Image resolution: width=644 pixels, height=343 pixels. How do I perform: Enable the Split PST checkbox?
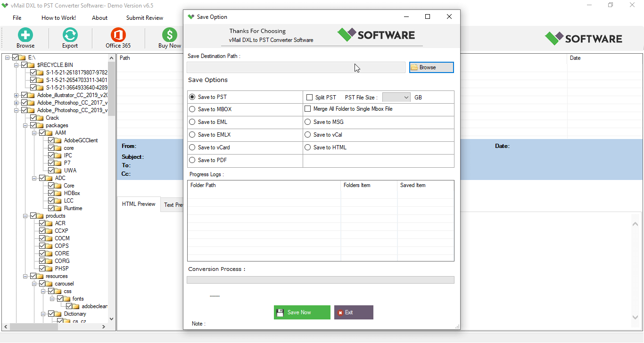tap(310, 98)
